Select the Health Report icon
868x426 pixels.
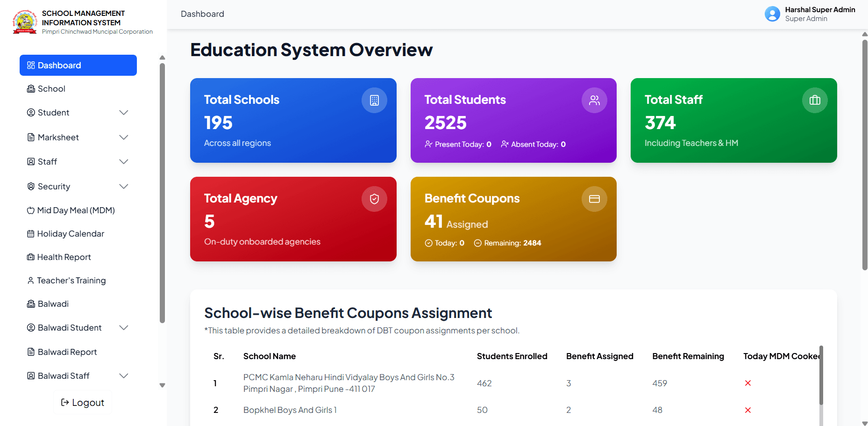coord(30,257)
